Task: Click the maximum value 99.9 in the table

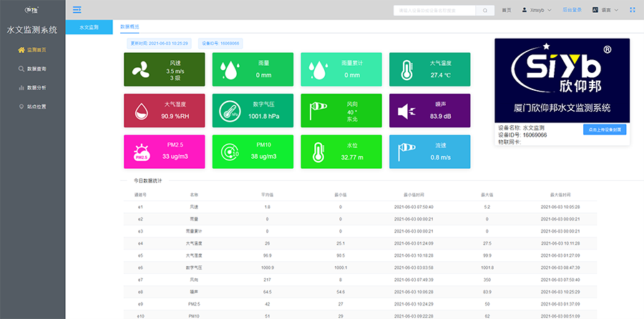Action: 487,255
